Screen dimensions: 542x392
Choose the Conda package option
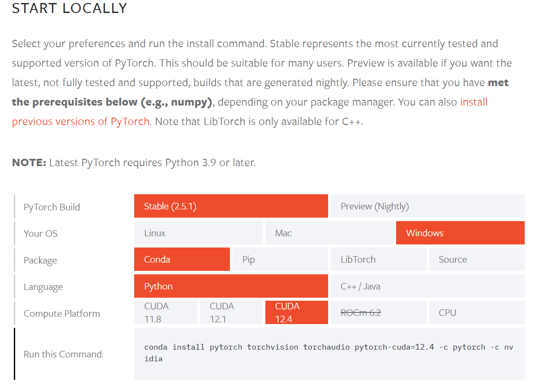[182, 259]
